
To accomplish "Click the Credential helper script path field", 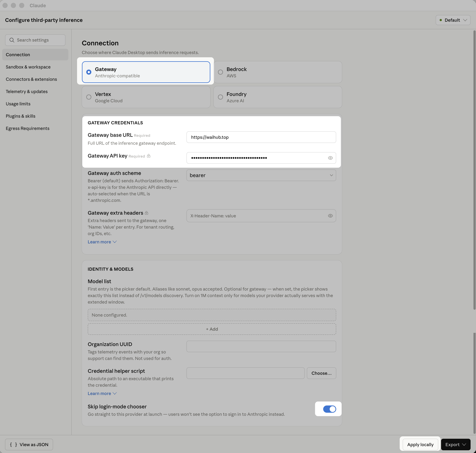I will point(245,373).
